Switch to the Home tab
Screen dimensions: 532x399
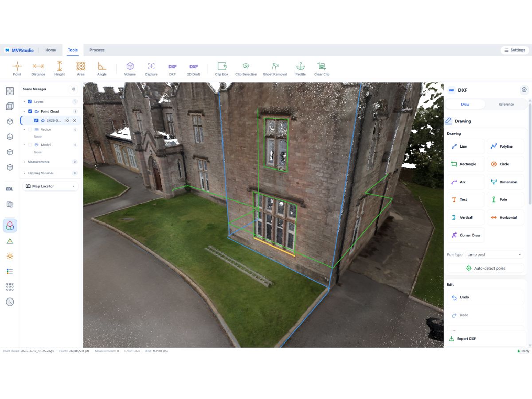[51, 50]
